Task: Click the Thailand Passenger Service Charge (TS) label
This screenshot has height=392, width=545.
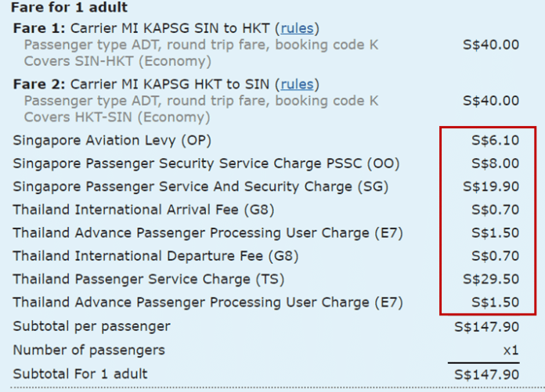Action: pyautogui.click(x=149, y=279)
